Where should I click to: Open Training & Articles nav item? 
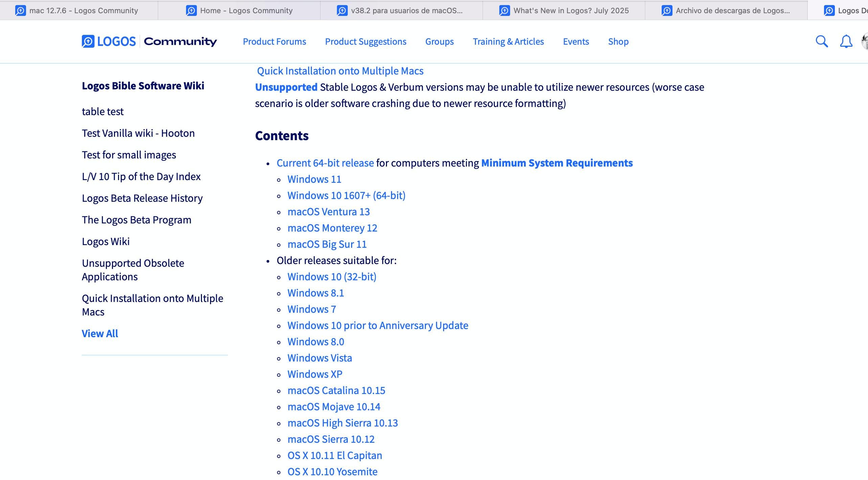[x=508, y=41]
